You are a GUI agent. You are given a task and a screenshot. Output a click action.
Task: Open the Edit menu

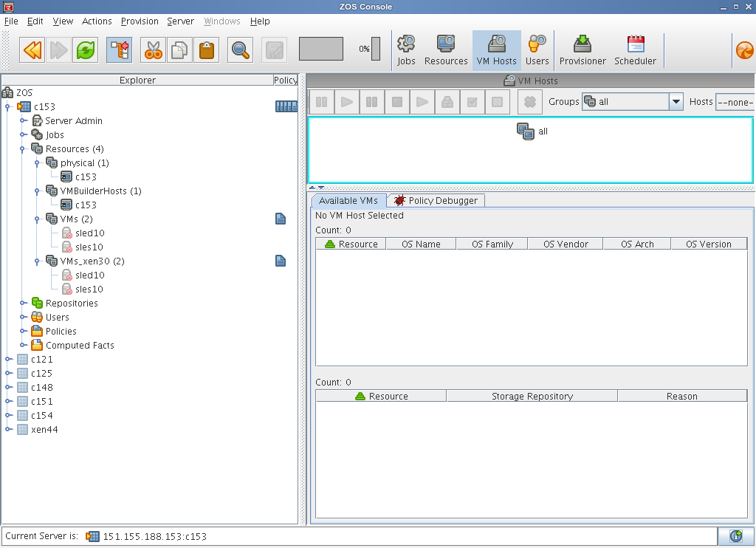coord(35,21)
